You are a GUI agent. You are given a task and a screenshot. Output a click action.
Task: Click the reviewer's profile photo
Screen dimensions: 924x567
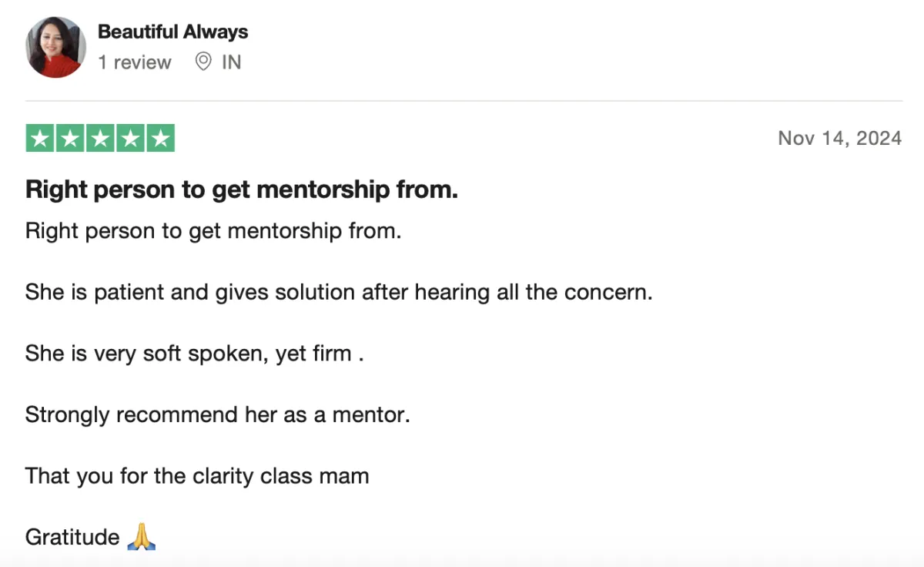[x=55, y=47]
